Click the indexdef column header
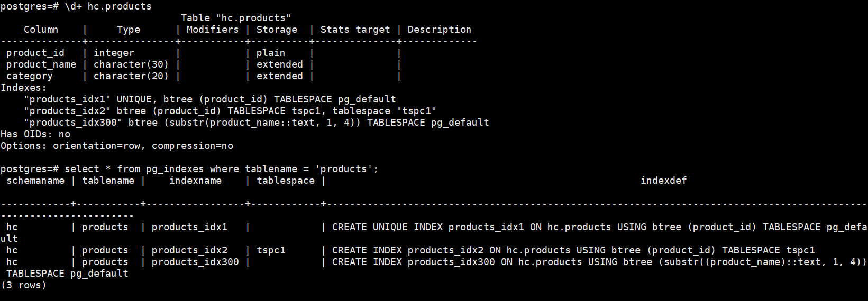The height and width of the screenshot is (301, 868). [663, 181]
